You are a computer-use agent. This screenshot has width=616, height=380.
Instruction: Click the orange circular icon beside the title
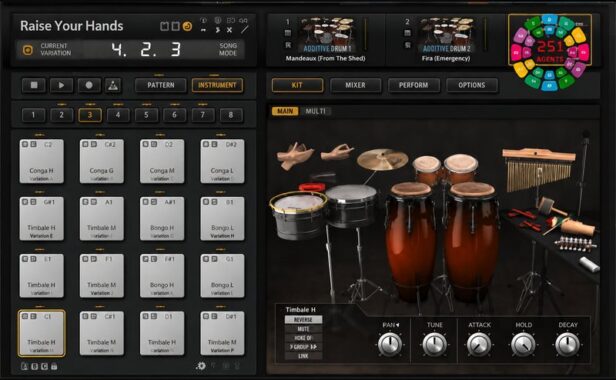(x=187, y=26)
